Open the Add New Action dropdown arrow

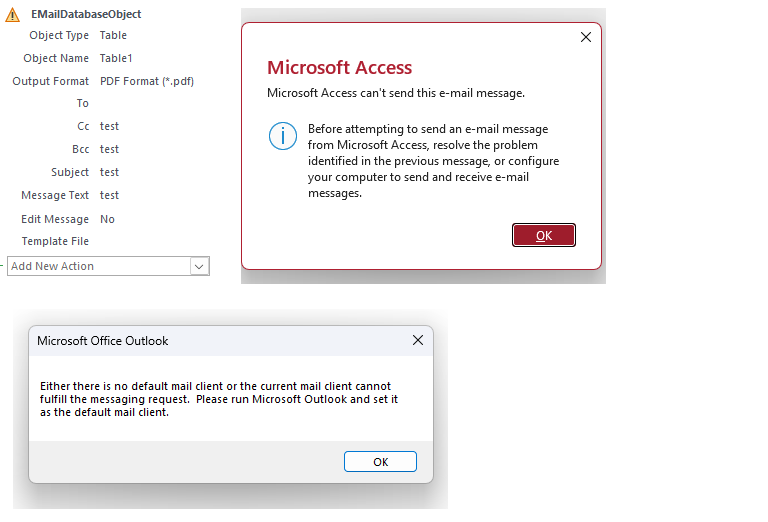tap(199, 266)
